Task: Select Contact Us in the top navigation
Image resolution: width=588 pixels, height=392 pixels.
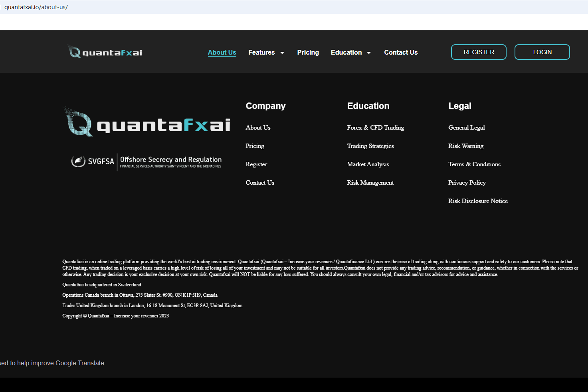Action: pyautogui.click(x=401, y=52)
